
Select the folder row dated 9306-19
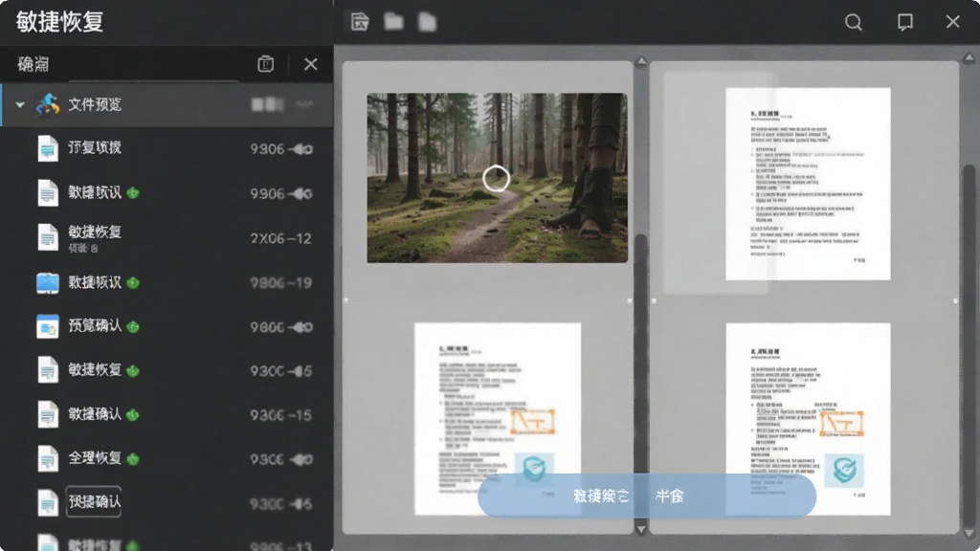[167, 283]
